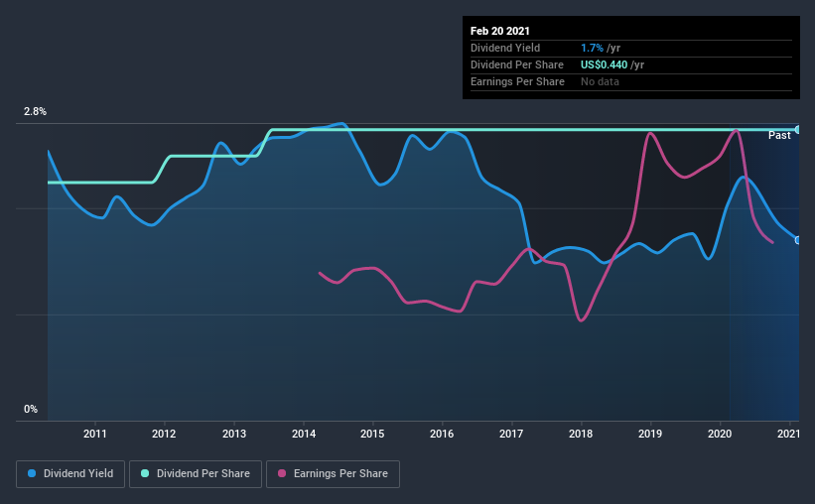Toggle the Dividend Per Share legend button
This screenshot has width=815, height=504.
[196, 474]
